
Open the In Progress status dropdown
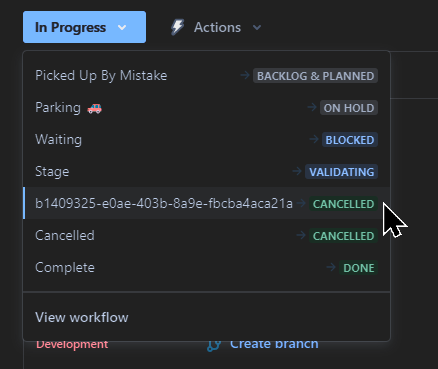click(84, 27)
